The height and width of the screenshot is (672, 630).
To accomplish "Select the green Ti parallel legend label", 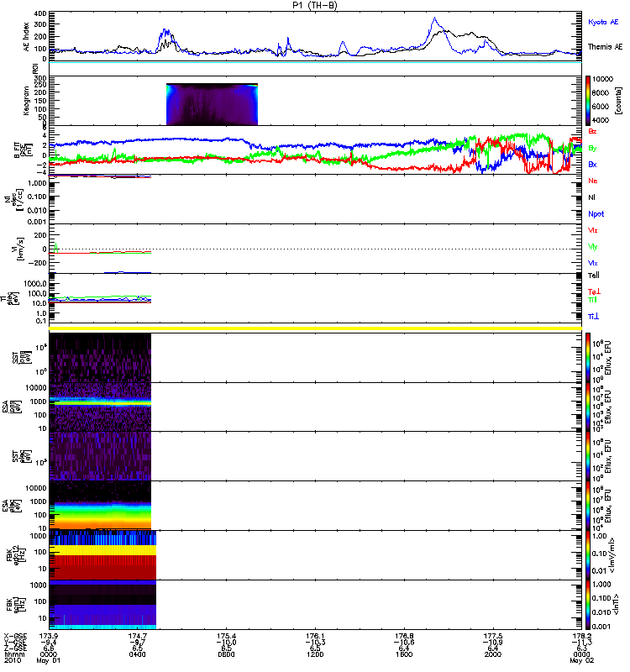I will 592,300.
